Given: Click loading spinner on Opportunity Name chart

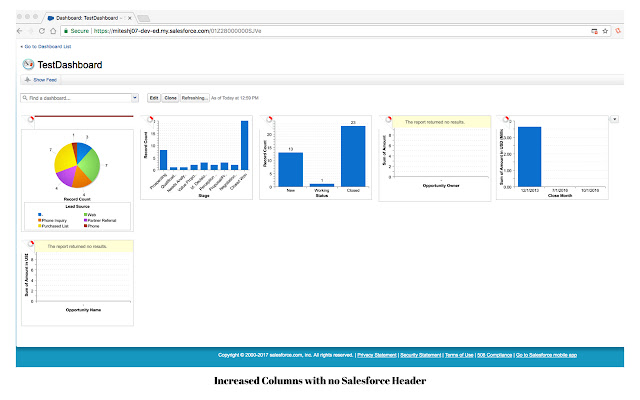Looking at the screenshot, I should pos(31,244).
